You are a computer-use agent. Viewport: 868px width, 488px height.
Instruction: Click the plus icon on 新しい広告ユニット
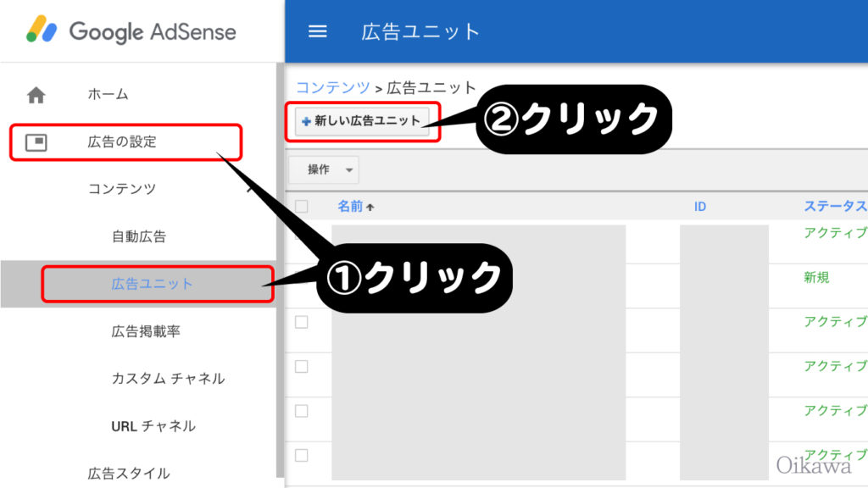[306, 121]
